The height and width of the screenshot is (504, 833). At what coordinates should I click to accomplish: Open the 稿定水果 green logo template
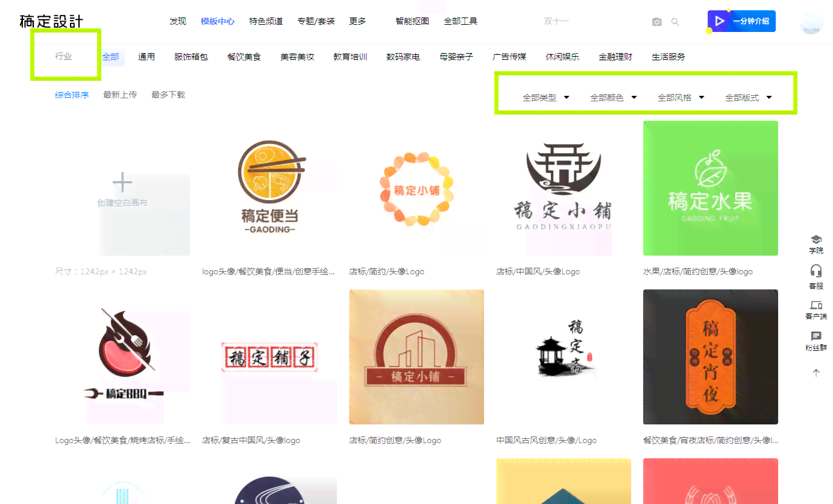(x=711, y=188)
